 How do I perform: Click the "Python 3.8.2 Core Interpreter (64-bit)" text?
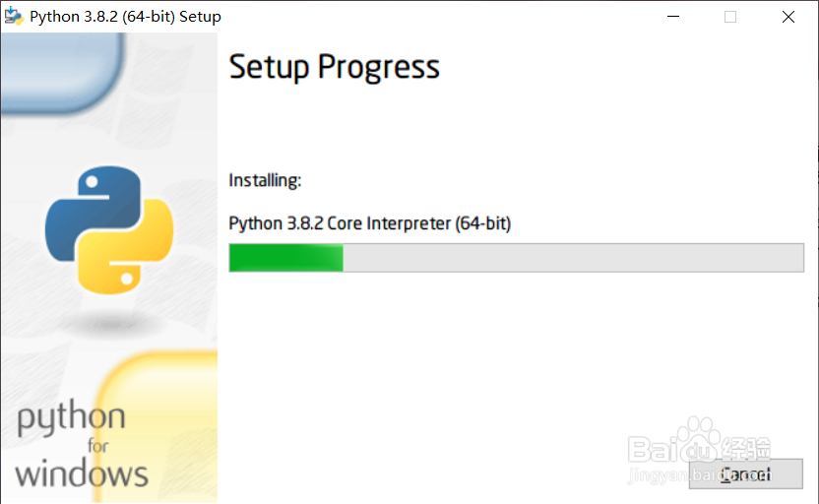(369, 223)
